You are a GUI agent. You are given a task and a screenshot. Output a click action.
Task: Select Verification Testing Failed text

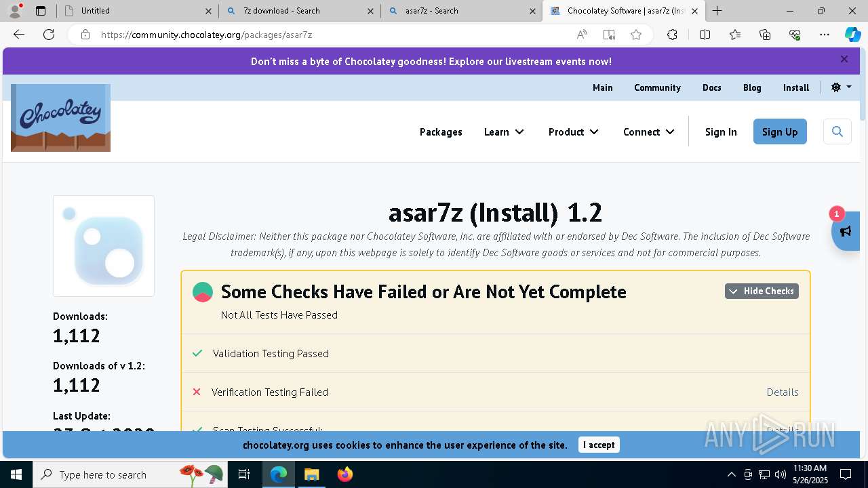pos(269,392)
